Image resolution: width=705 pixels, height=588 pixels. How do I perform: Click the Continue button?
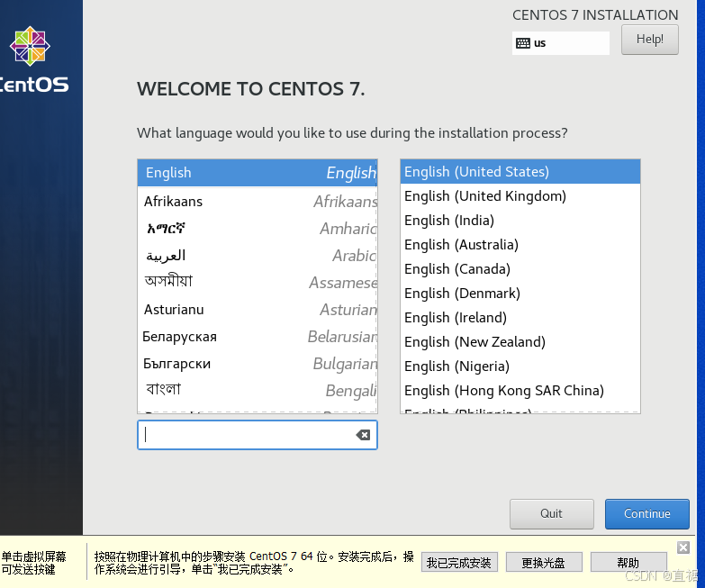647,514
